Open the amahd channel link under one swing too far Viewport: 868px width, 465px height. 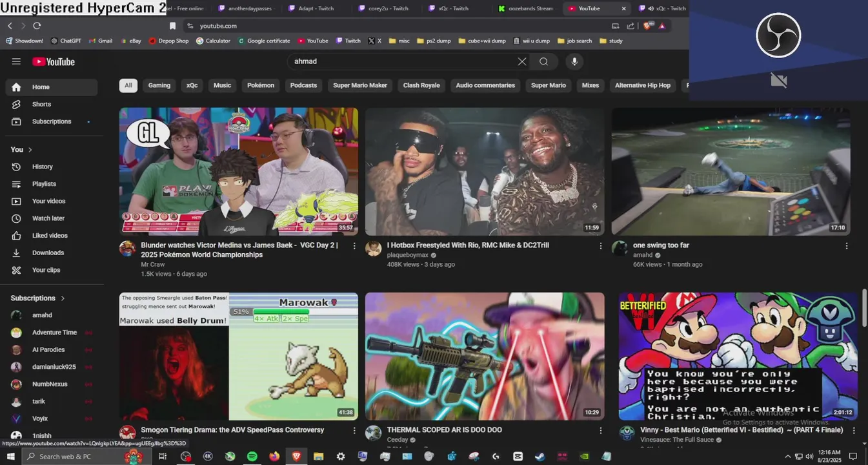[x=643, y=255]
